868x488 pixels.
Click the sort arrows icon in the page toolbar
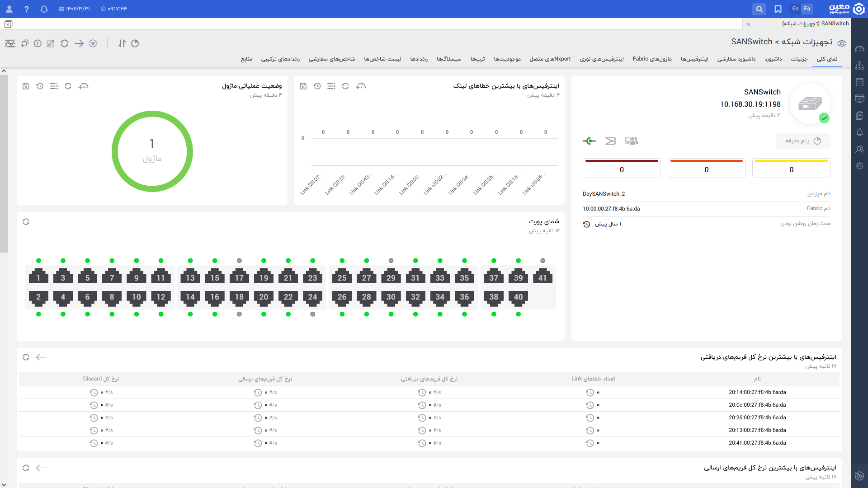click(x=122, y=43)
